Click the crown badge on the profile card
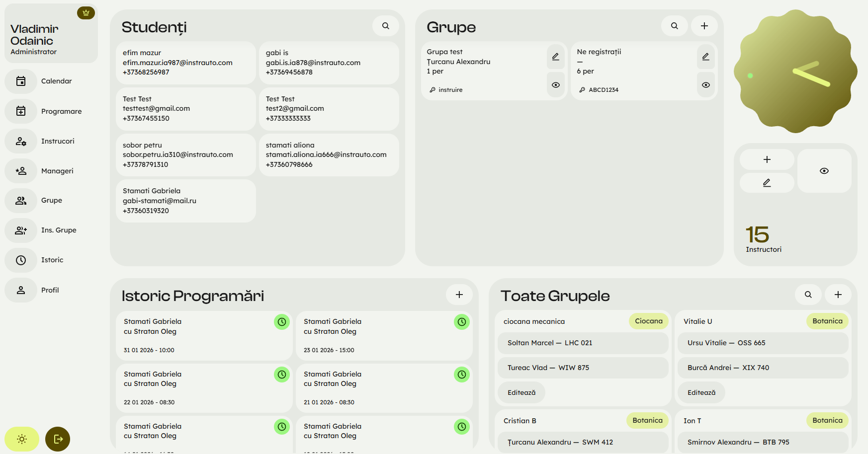The image size is (868, 454). click(86, 13)
